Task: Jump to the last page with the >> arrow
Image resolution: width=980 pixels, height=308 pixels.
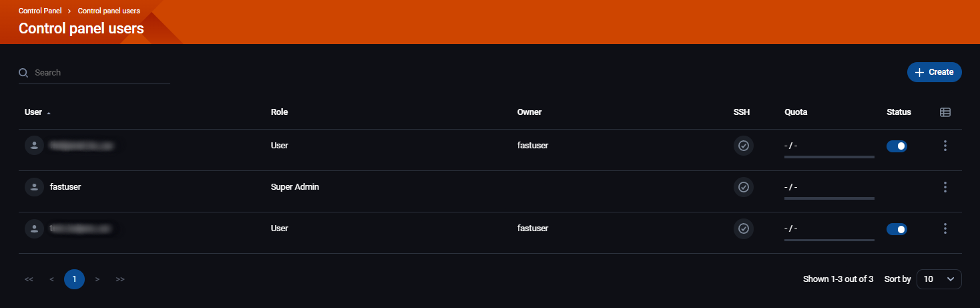Action: click(x=120, y=279)
